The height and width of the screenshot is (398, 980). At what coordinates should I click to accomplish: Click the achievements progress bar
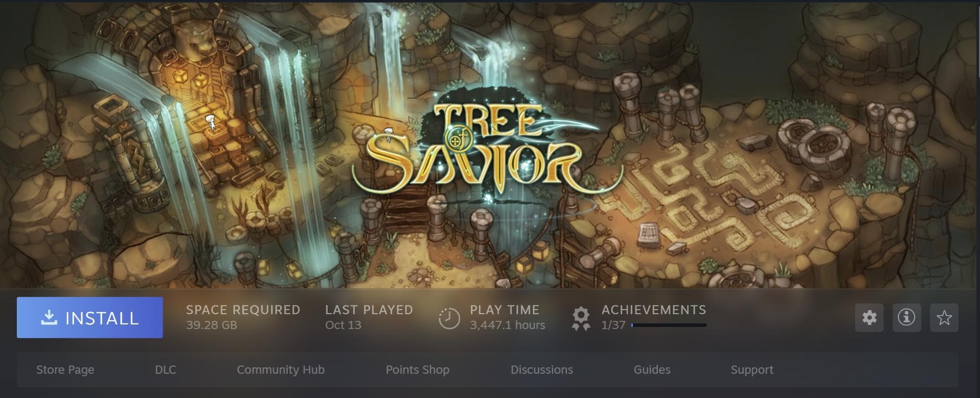669,325
